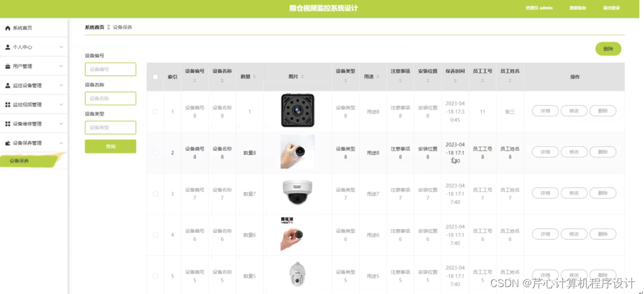
Task: Expand the 监控设备管理 menu chevron
Action: [61, 86]
